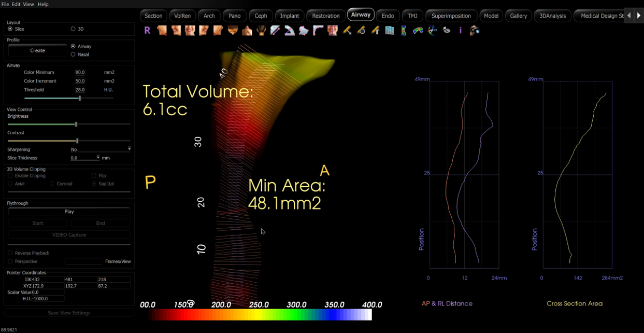Open the purple info icon

(461, 31)
